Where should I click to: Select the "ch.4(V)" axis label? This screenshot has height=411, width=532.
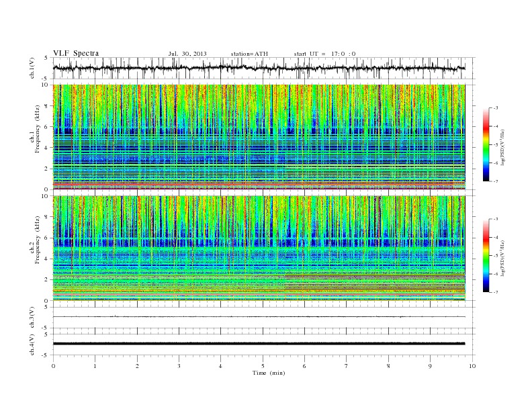point(32,345)
